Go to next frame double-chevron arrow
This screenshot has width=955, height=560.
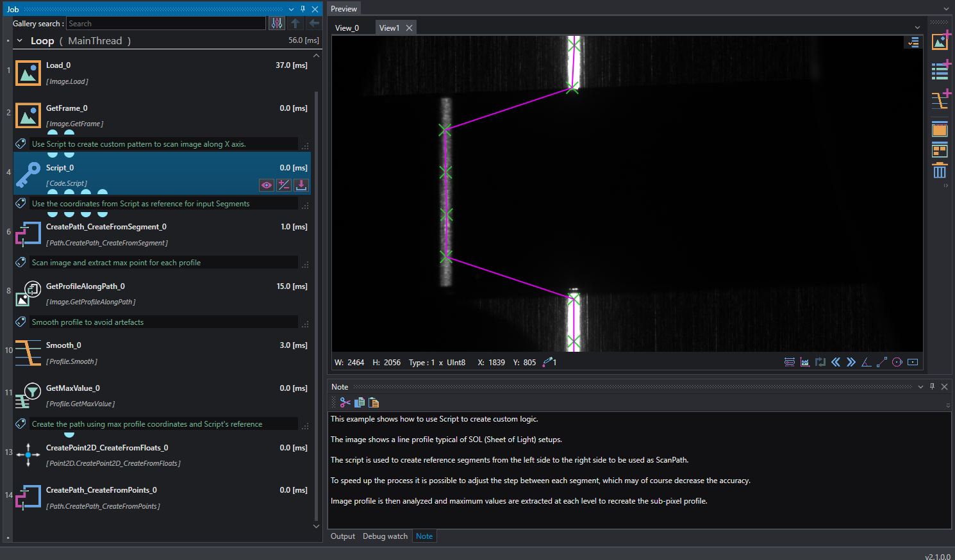tap(851, 362)
